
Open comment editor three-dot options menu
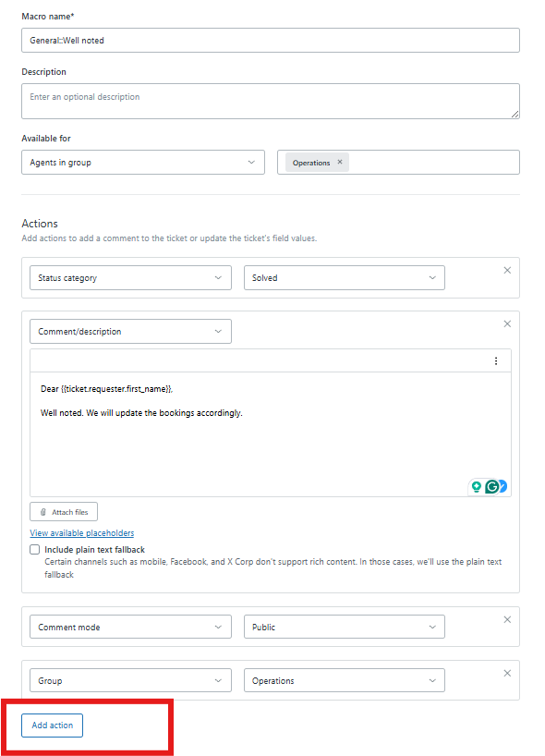[496, 361]
